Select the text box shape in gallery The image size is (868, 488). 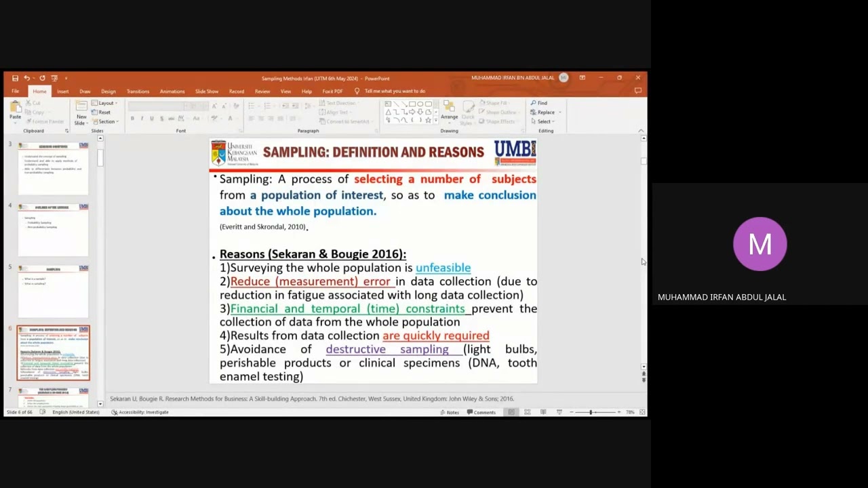click(x=389, y=104)
